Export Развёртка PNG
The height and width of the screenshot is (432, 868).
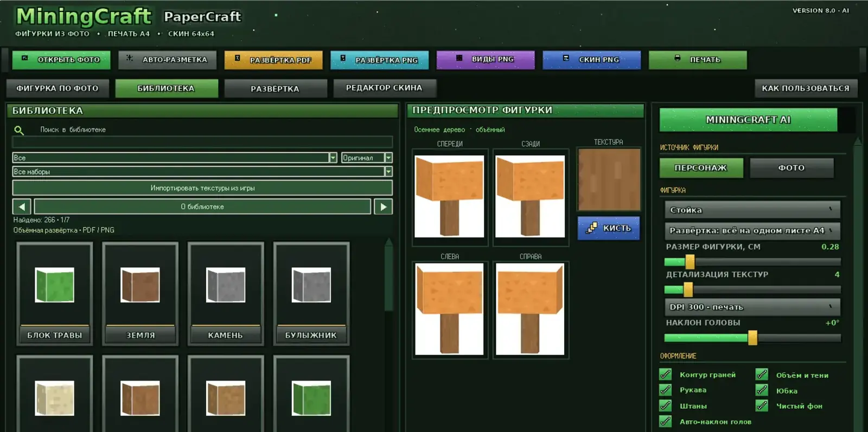coord(379,60)
